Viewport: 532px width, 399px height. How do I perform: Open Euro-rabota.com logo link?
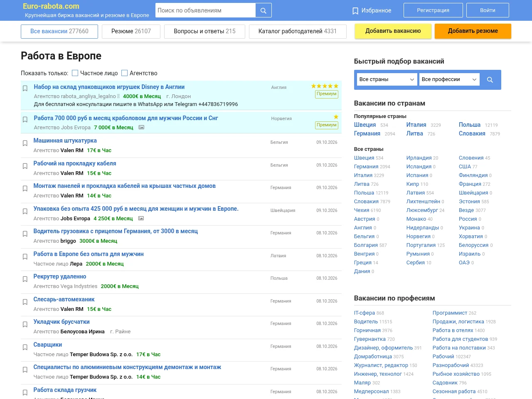point(51,6)
